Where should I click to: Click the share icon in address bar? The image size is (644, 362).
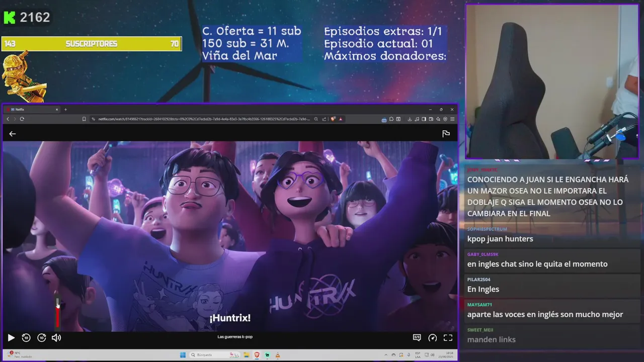324,119
